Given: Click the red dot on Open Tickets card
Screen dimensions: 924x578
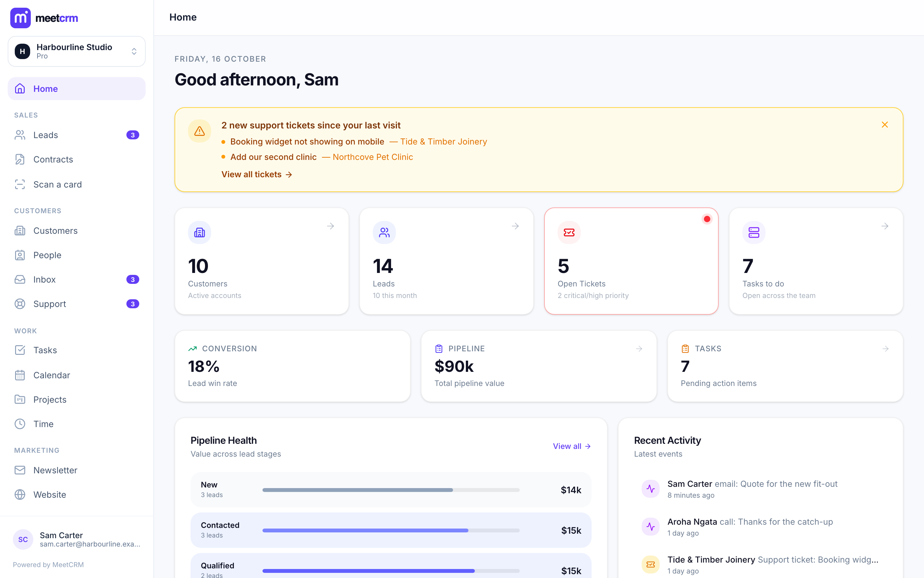Looking at the screenshot, I should 707,219.
